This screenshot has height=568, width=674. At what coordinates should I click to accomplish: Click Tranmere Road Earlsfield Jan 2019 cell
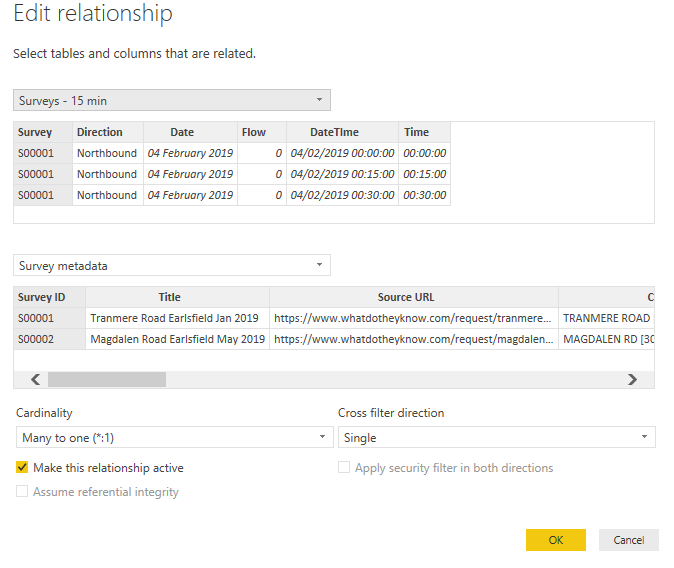pos(178,318)
